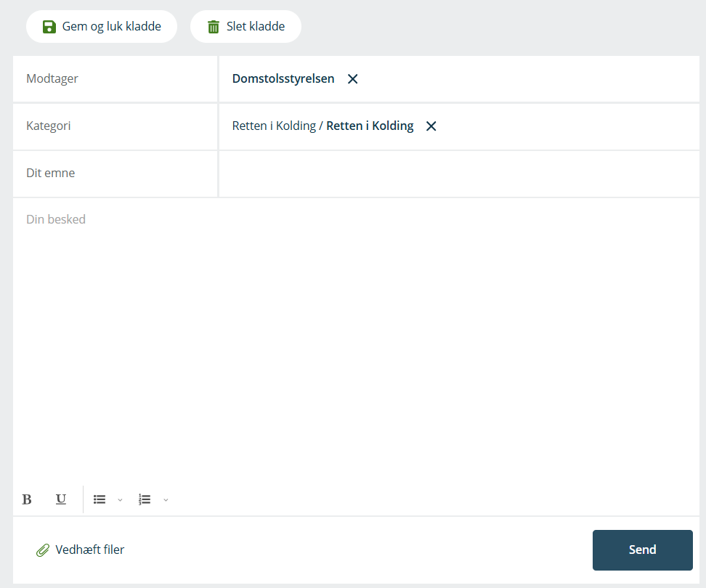Insert a numbered list
Image resolution: width=706 pixels, height=588 pixels.
pyautogui.click(x=145, y=499)
